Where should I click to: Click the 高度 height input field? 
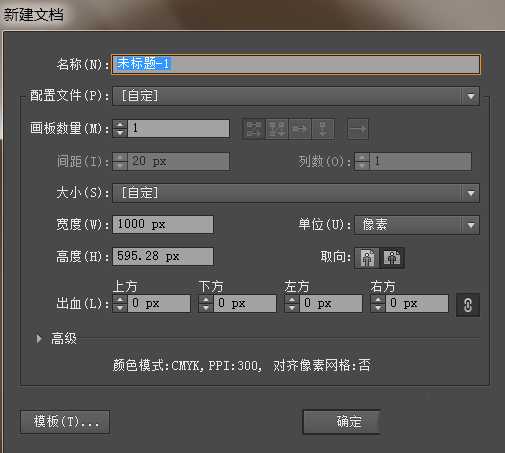point(163,256)
